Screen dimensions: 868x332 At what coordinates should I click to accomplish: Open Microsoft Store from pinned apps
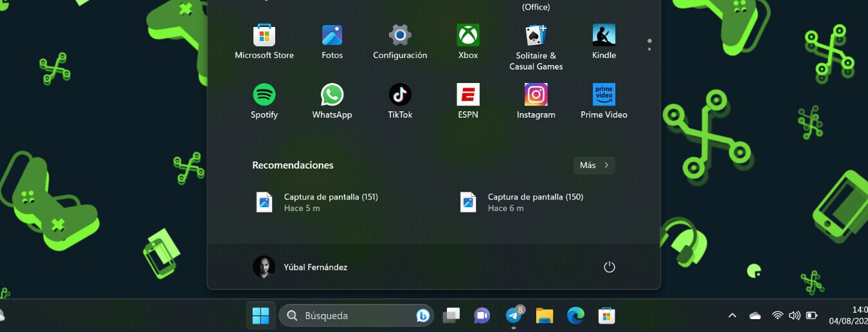(x=264, y=42)
